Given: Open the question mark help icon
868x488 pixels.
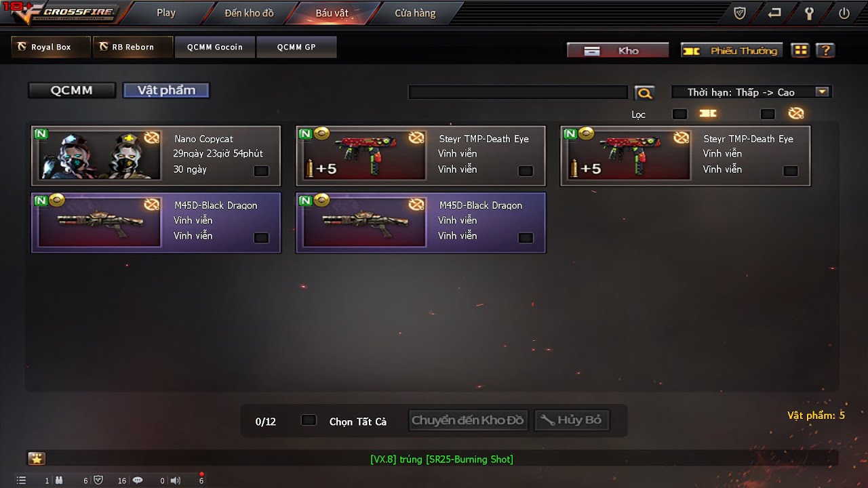Looking at the screenshot, I should 825,50.
